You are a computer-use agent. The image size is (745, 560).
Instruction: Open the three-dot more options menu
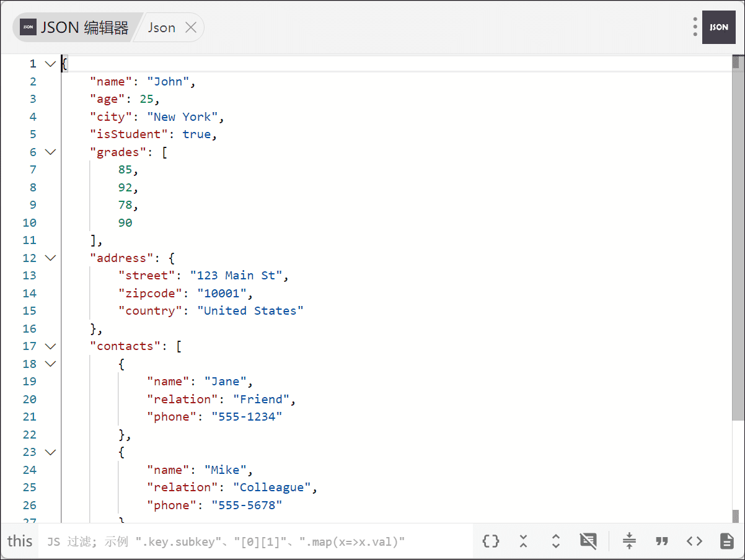click(x=695, y=27)
